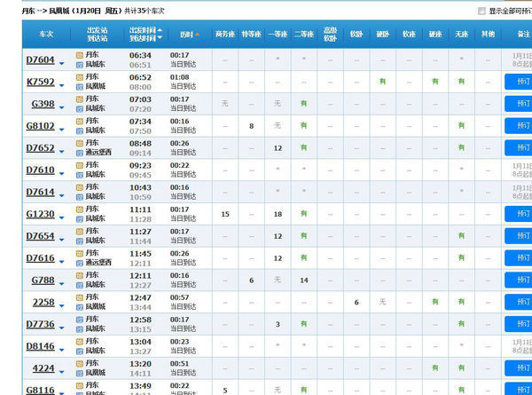Expand the dropdown arrow next to G398
The height and width of the screenshot is (395, 532).
pyautogui.click(x=61, y=105)
